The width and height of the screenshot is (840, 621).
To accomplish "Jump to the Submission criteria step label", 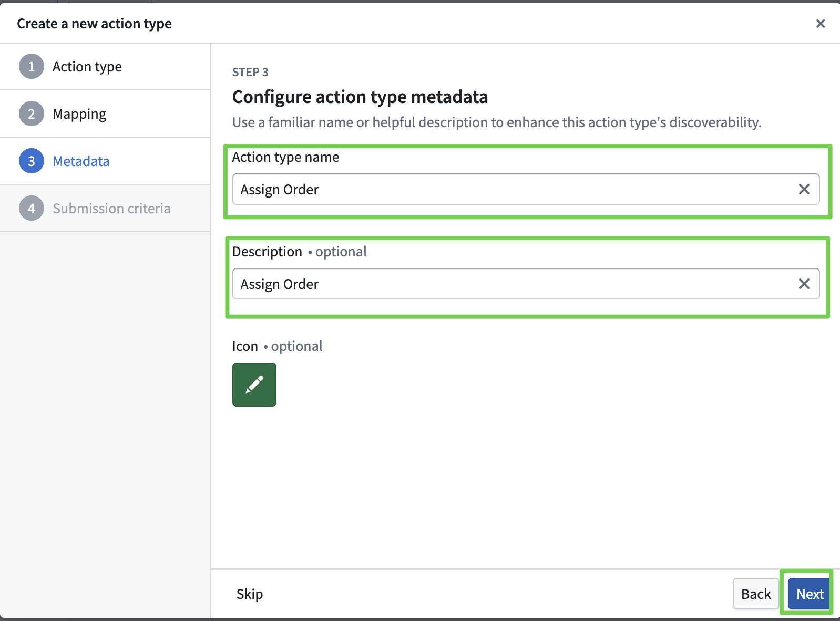I will click(111, 209).
